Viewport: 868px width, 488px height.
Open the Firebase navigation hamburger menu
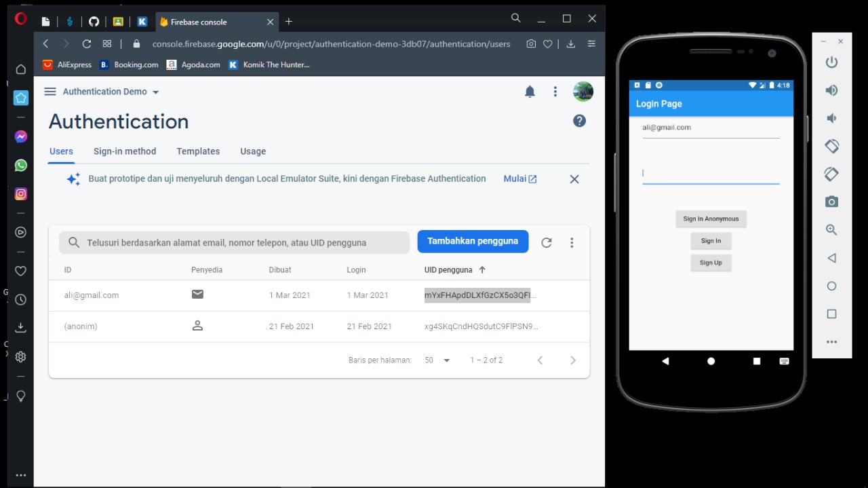point(50,92)
